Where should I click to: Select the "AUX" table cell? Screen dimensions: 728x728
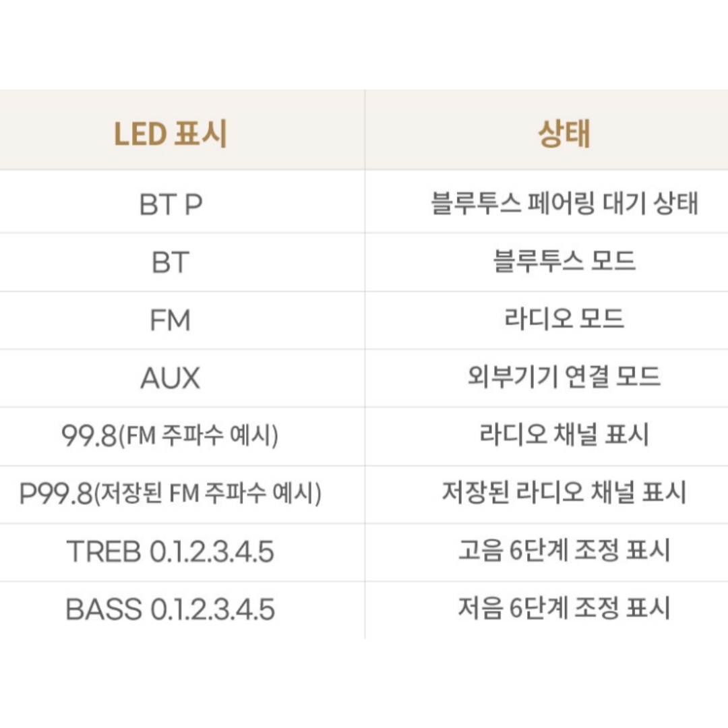pos(171,378)
